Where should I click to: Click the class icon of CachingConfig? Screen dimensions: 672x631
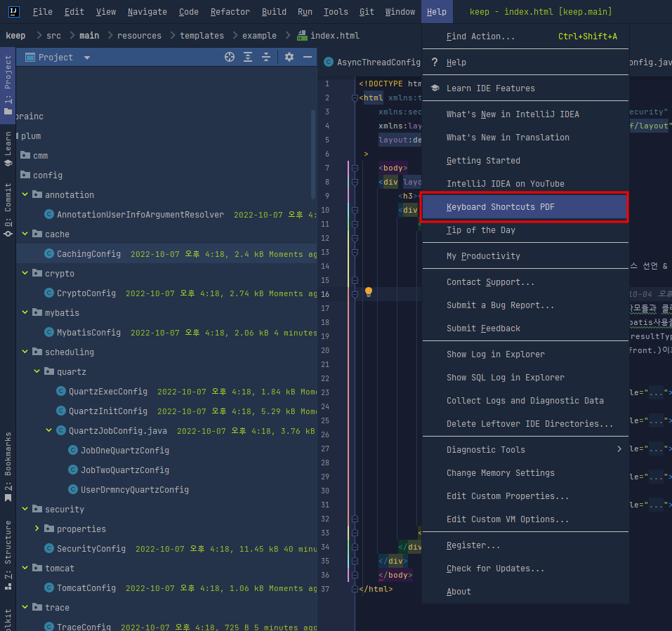tap(49, 253)
